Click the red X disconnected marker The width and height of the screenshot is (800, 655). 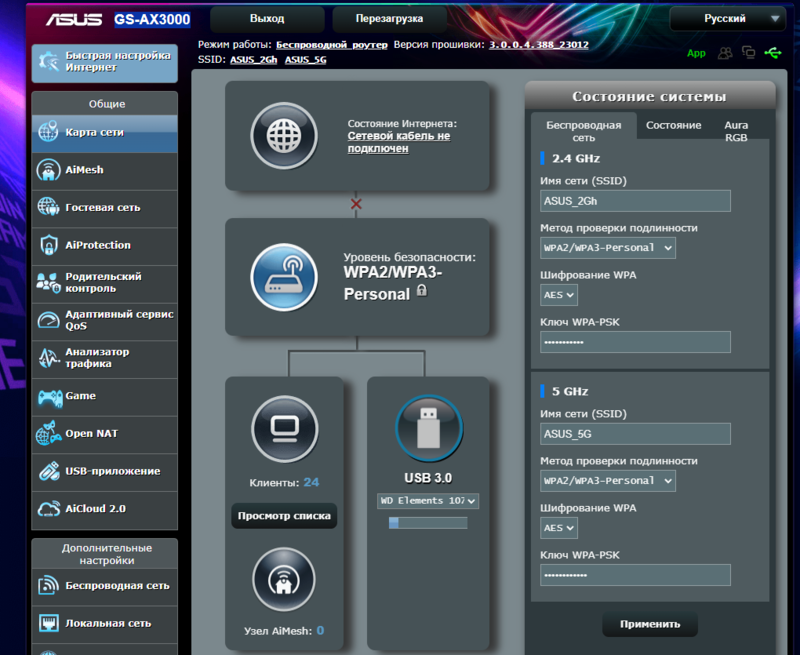click(x=356, y=204)
